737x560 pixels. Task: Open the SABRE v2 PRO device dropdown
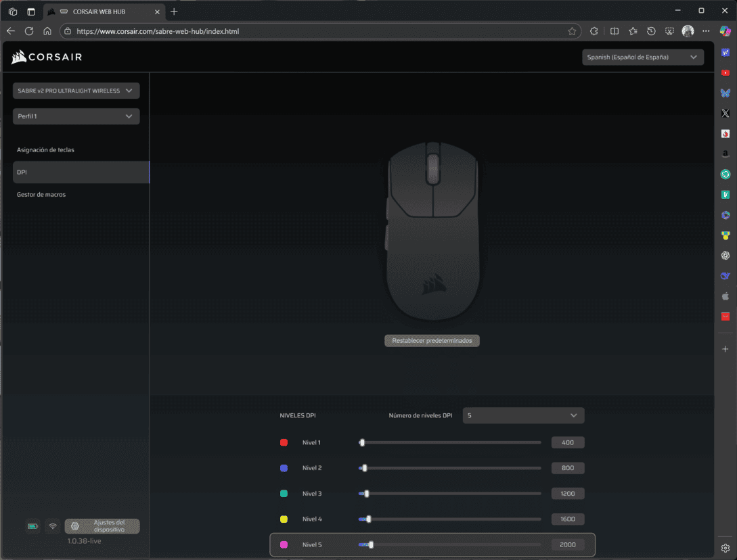pyautogui.click(x=76, y=91)
